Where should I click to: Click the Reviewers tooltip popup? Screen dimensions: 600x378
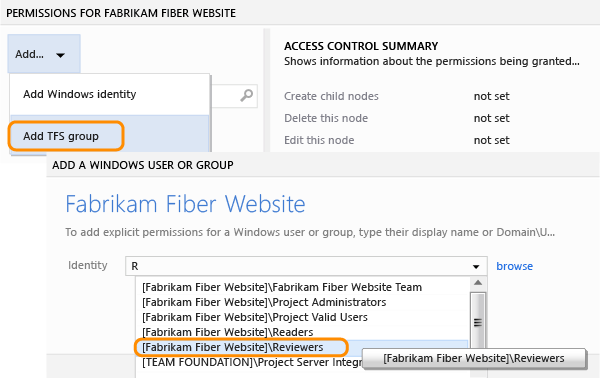click(x=474, y=358)
